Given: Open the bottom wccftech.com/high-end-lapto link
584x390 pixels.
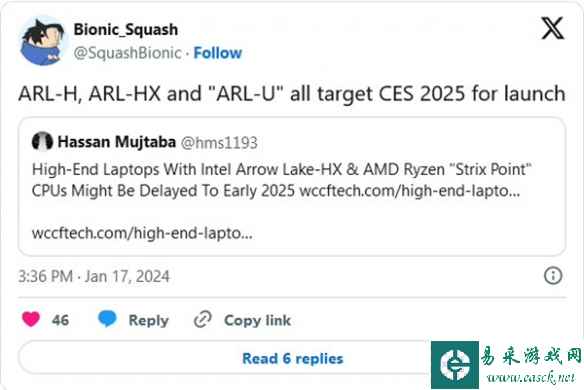Looking at the screenshot, I should 142,234.
